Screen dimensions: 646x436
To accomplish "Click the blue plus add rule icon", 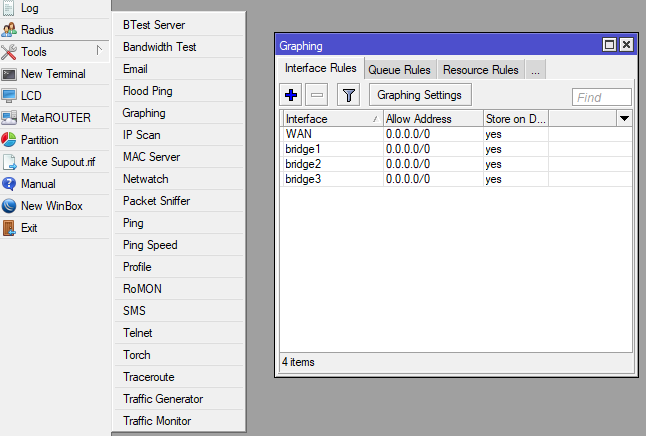I will click(x=291, y=95).
